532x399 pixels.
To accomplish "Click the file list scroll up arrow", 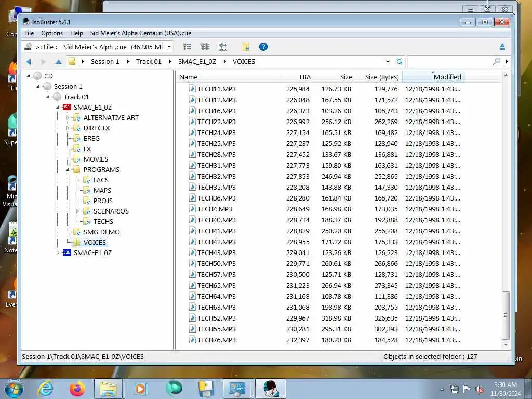I will click(506, 76).
